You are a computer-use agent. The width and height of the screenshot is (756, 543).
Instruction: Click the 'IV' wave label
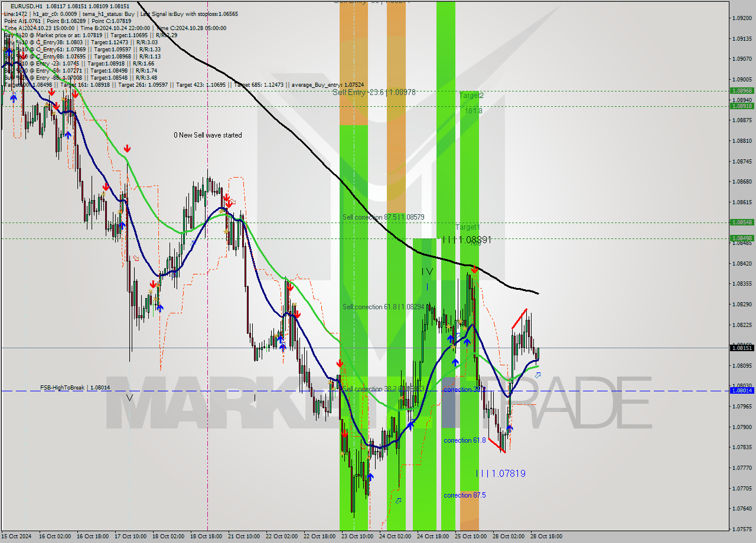[427, 271]
